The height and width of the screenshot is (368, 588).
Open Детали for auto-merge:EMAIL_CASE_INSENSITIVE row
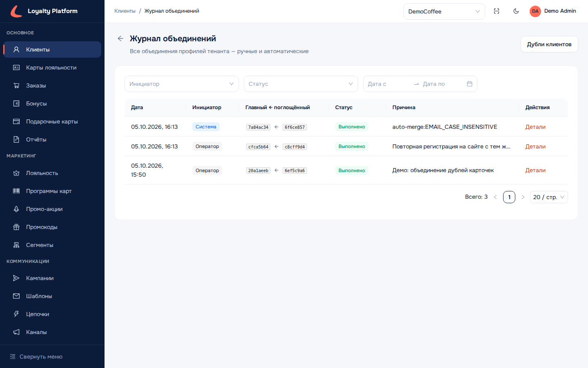535,127
